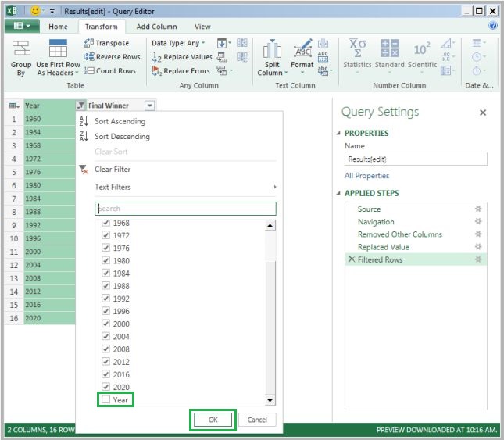
Task: Click the OK button
Action: click(213, 420)
